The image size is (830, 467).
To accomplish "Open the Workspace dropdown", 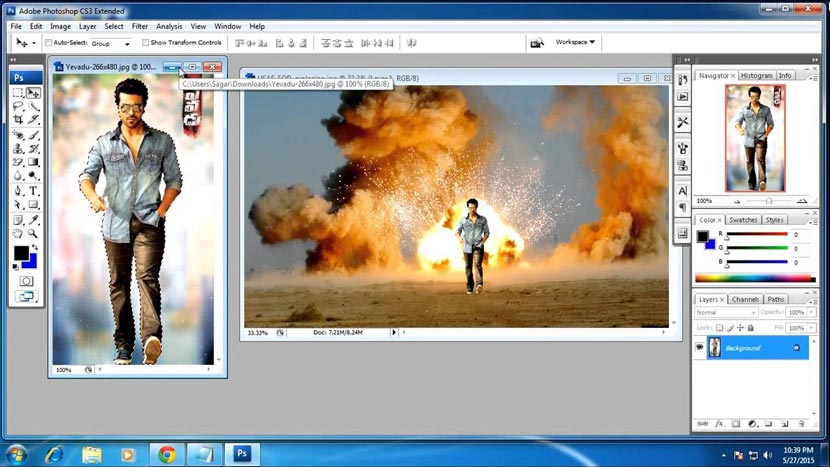I will click(x=575, y=42).
